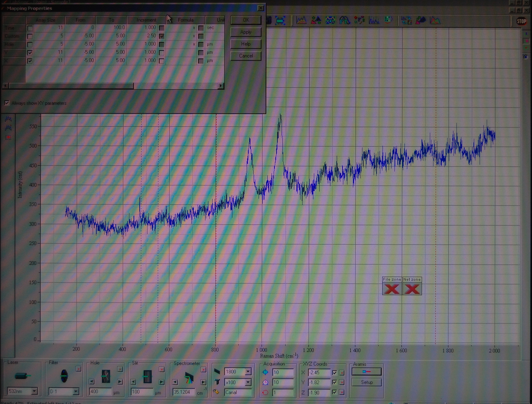Click the Increment column header
This screenshot has height=404, width=532.
click(146, 20)
